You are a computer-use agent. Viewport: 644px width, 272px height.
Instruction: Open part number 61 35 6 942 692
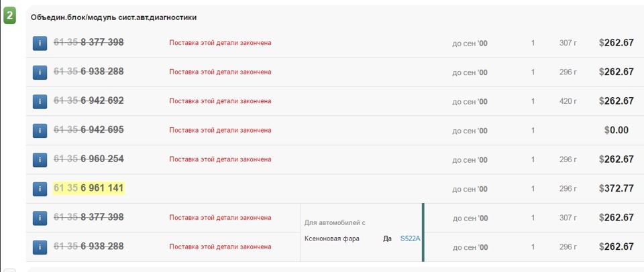pos(89,100)
